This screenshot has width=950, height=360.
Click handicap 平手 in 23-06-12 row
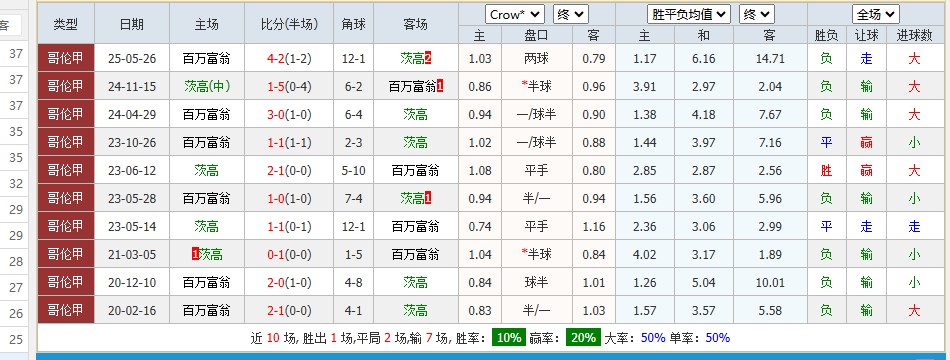point(537,171)
